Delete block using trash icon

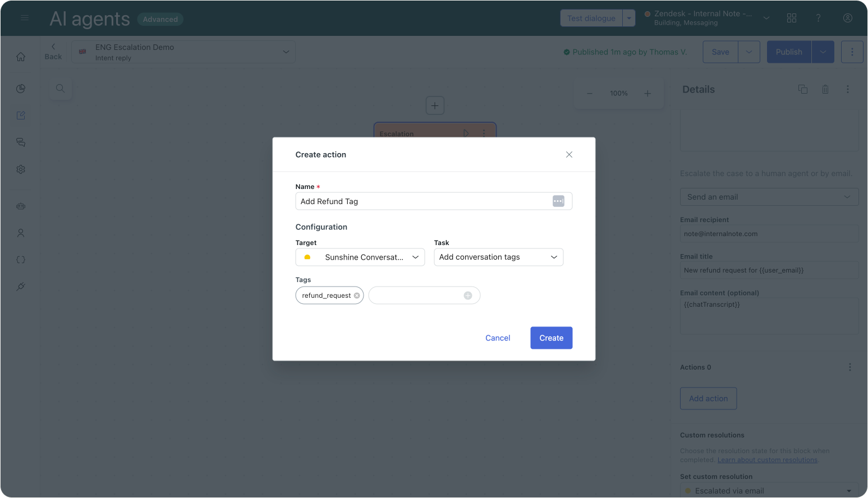825,89
